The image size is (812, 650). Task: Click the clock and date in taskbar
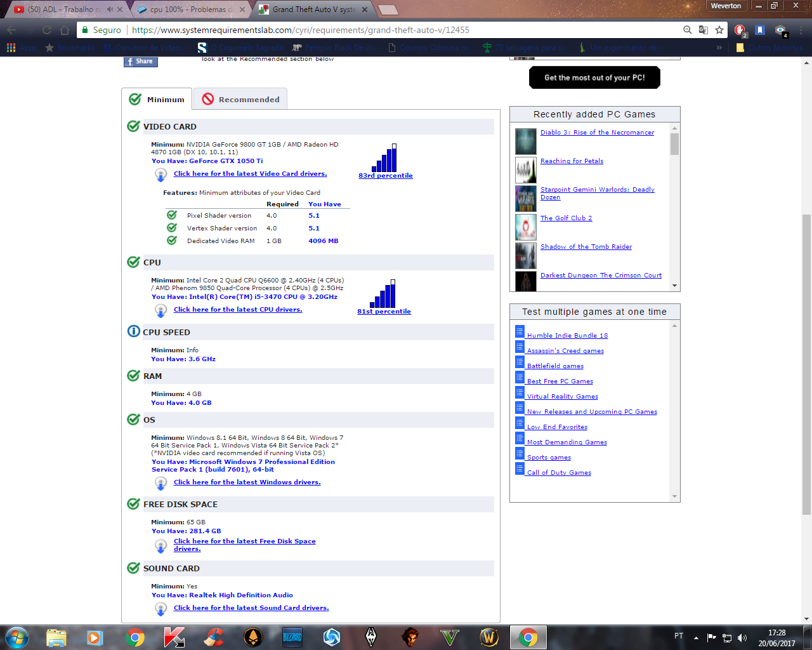point(776,637)
